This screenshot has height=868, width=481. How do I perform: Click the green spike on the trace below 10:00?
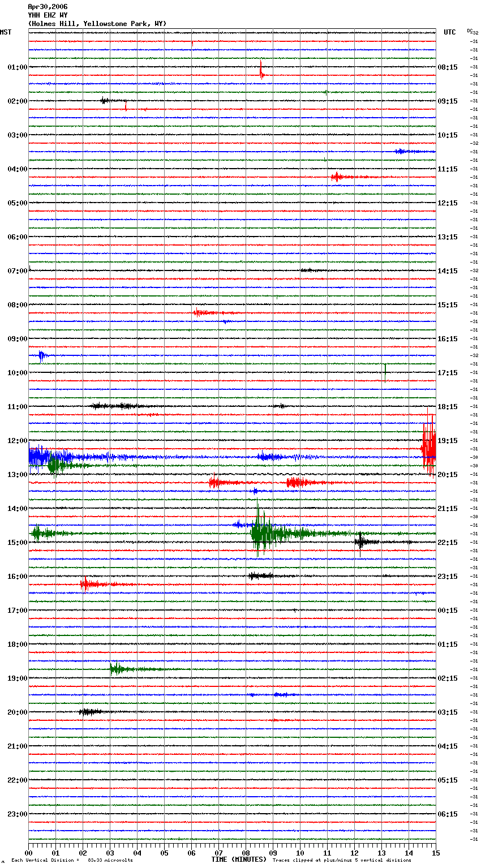tap(385, 372)
